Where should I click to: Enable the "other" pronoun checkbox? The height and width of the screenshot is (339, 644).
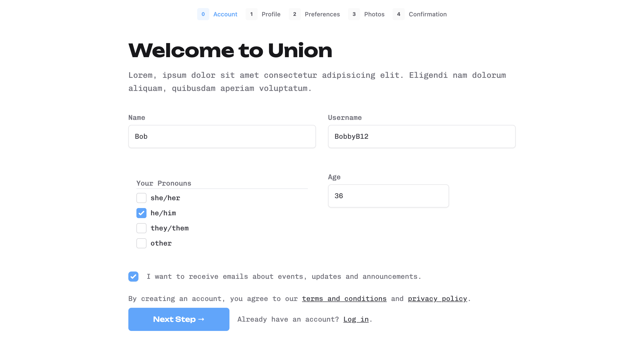141,243
